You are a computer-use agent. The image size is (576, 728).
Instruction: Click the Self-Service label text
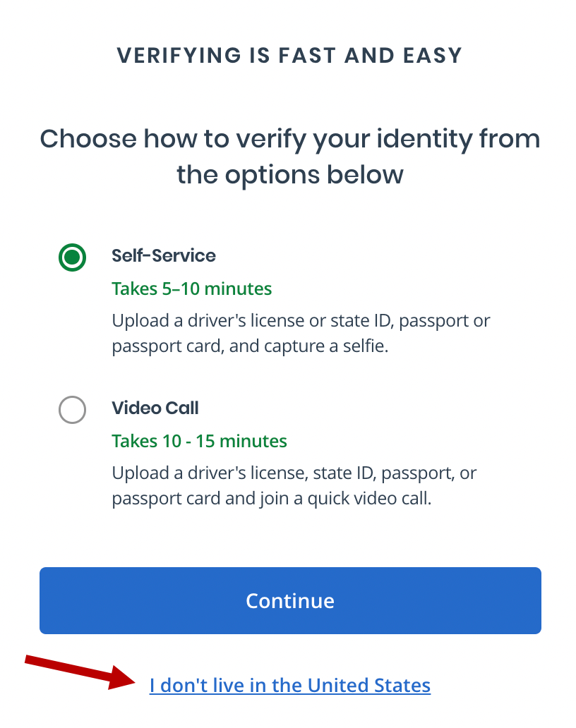[x=163, y=256]
